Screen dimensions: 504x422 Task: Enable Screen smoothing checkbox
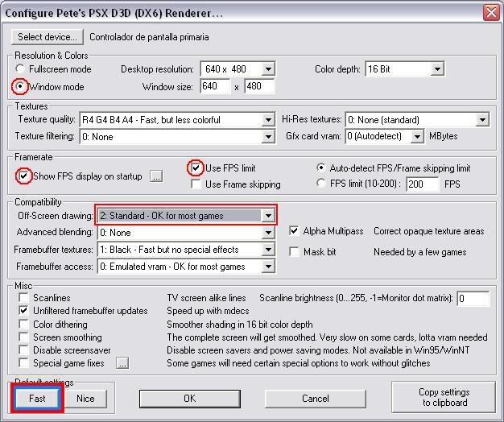pos(24,337)
